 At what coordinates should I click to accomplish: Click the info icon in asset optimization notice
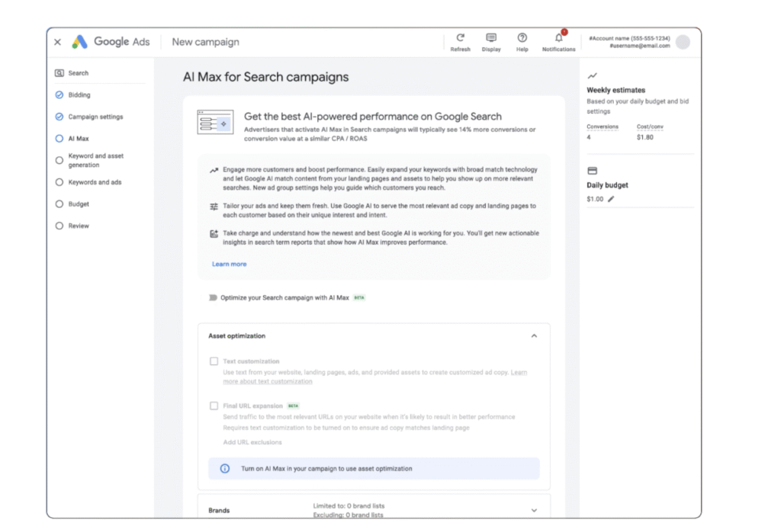pyautogui.click(x=225, y=469)
